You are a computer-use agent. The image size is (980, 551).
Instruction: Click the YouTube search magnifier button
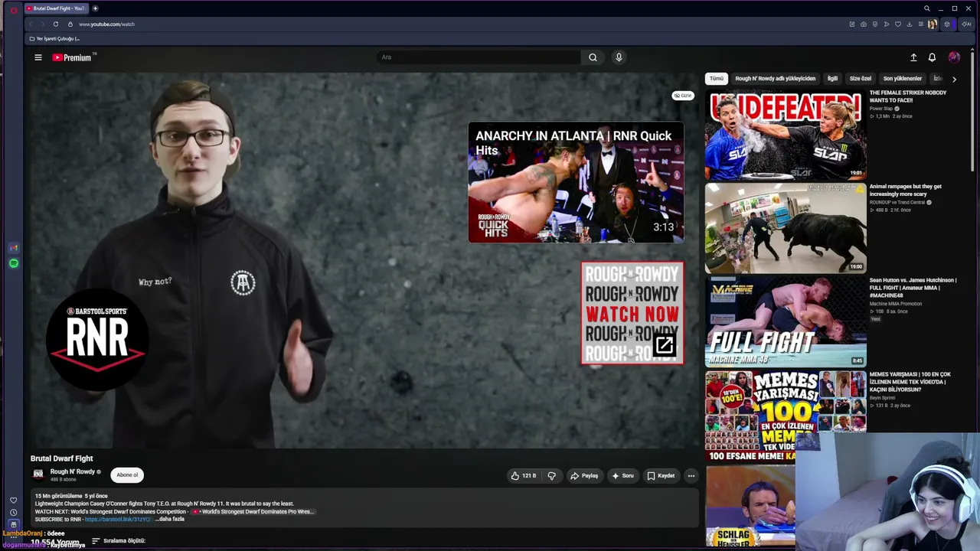(x=593, y=57)
